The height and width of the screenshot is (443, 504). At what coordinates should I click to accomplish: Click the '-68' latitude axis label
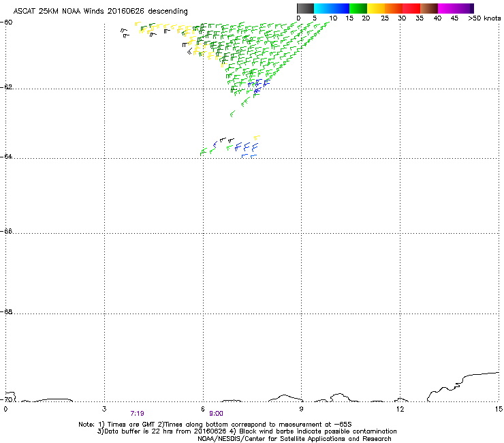click(7, 311)
